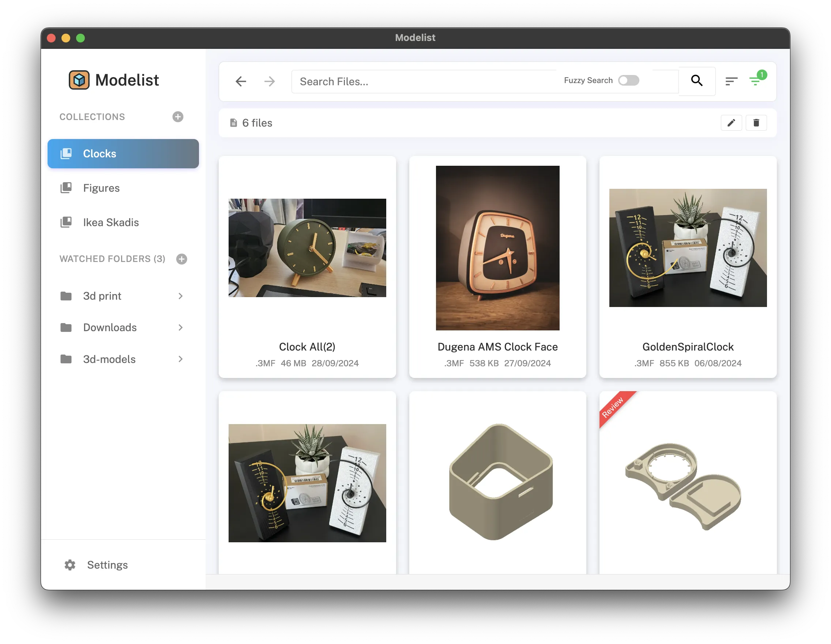Open the GoldenSpiralClock thumbnail
Viewport: 831px width, 644px height.
tap(688, 248)
